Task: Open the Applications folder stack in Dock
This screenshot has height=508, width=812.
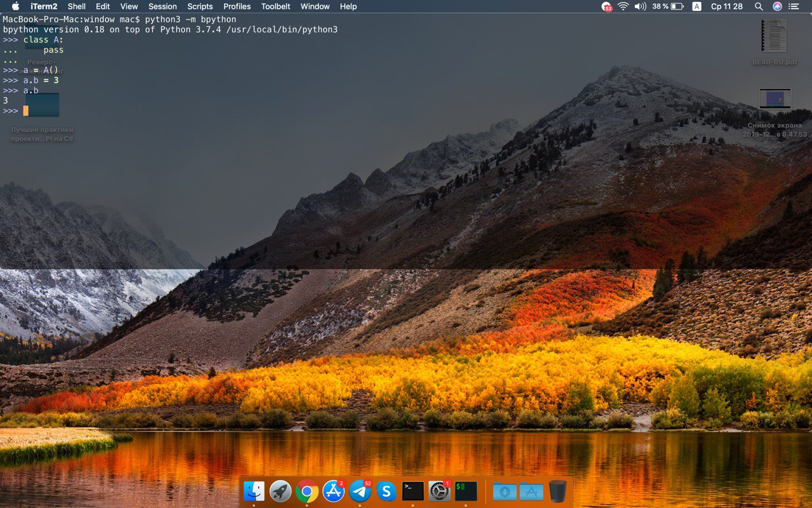Action: 532,491
